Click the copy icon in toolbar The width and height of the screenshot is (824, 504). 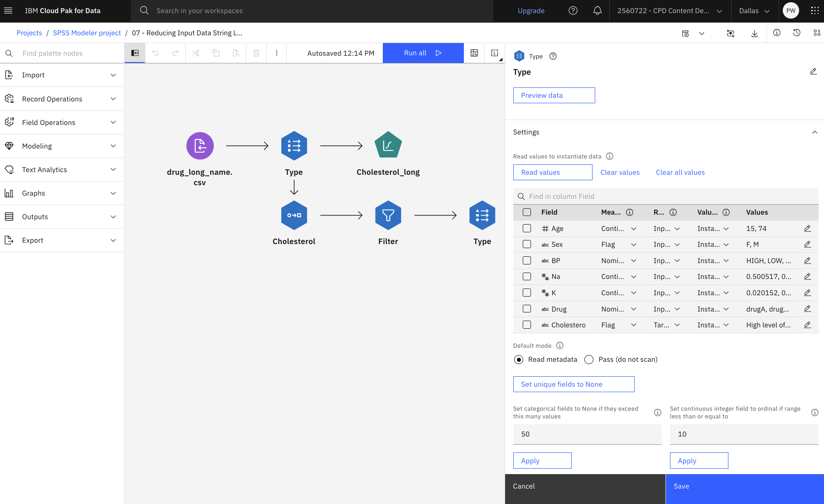tap(216, 53)
